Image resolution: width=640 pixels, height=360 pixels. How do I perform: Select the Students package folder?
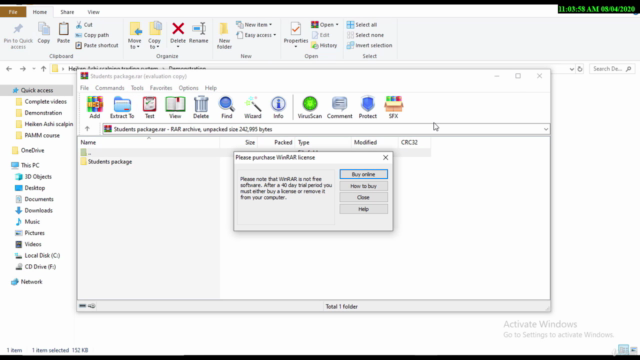(106, 162)
